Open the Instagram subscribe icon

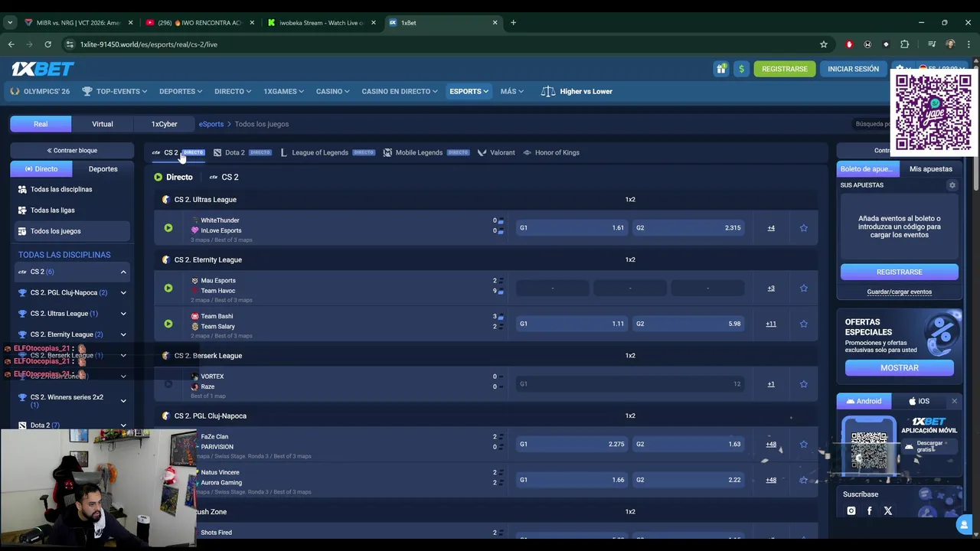tap(851, 510)
